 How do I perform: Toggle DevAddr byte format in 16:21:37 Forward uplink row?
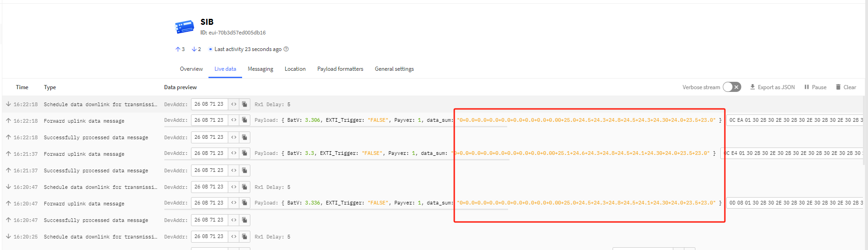tap(234, 153)
